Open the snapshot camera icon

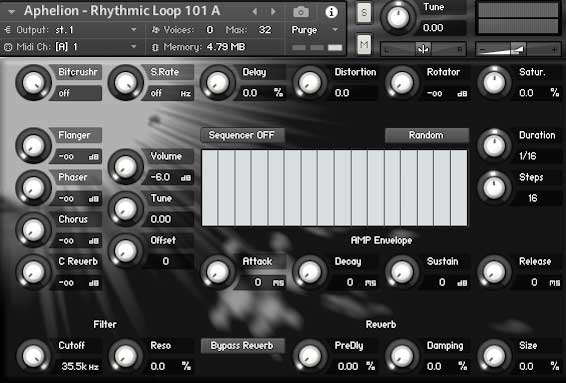click(x=301, y=12)
